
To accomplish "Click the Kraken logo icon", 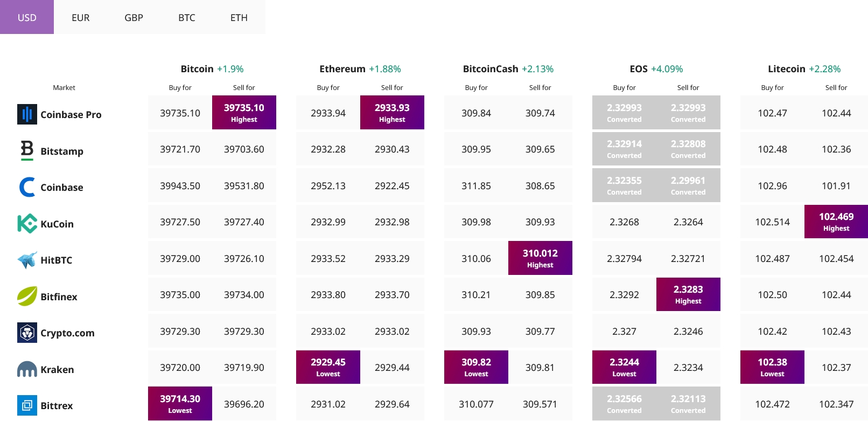I will (x=27, y=369).
